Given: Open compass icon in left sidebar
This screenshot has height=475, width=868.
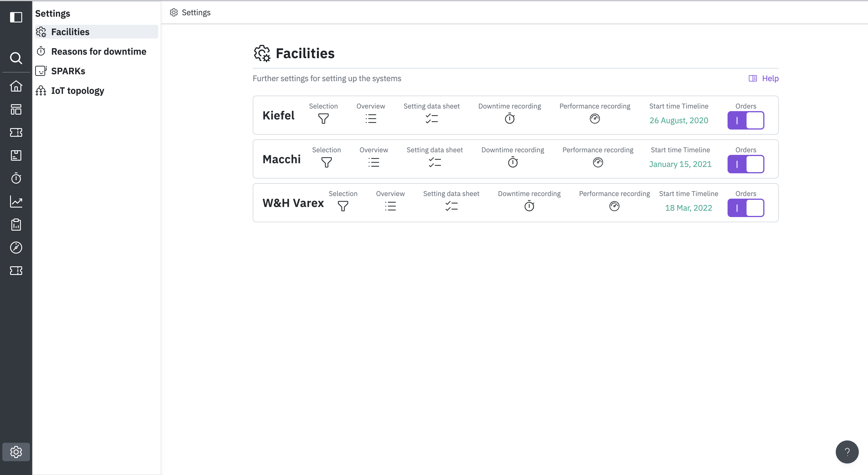Looking at the screenshot, I should point(16,248).
